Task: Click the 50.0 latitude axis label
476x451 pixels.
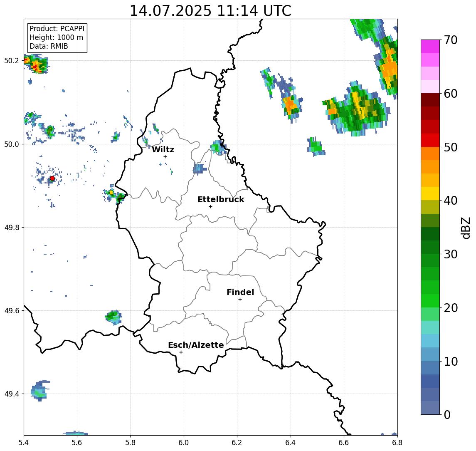Action: (x=12, y=144)
